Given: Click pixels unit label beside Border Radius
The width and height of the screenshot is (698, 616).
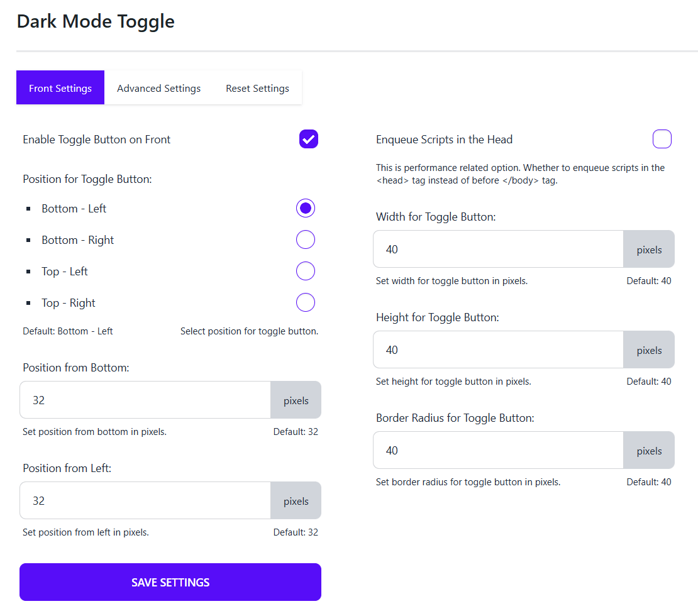Looking at the screenshot, I should pyautogui.click(x=649, y=451).
